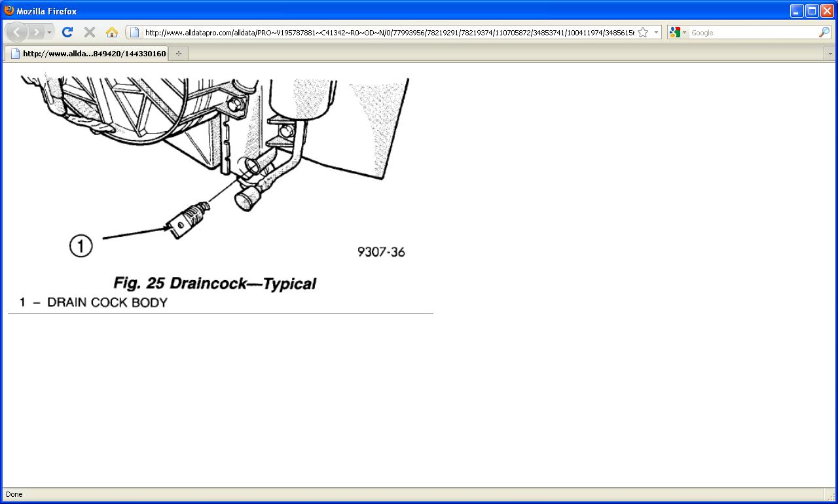
Task: Click the Firefox logo in the title bar
Action: (9, 10)
